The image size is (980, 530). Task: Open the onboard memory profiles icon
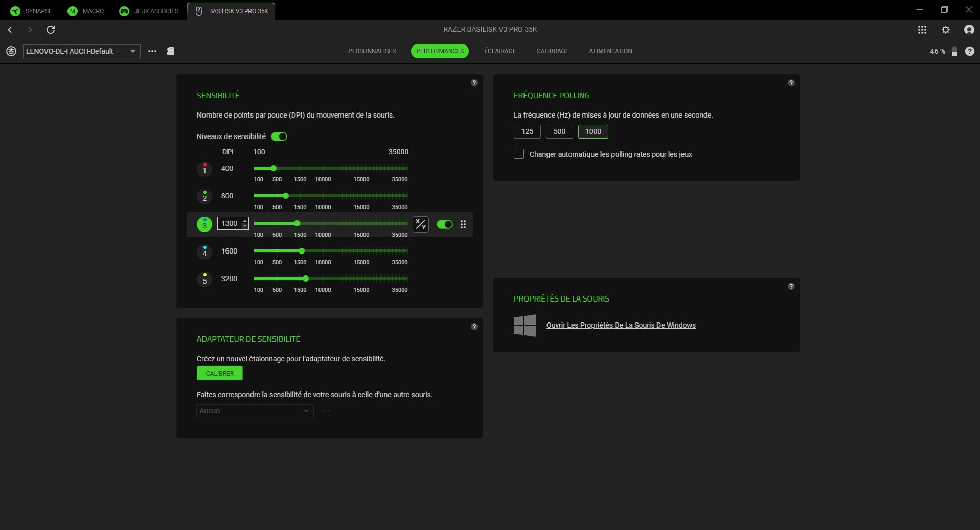171,51
